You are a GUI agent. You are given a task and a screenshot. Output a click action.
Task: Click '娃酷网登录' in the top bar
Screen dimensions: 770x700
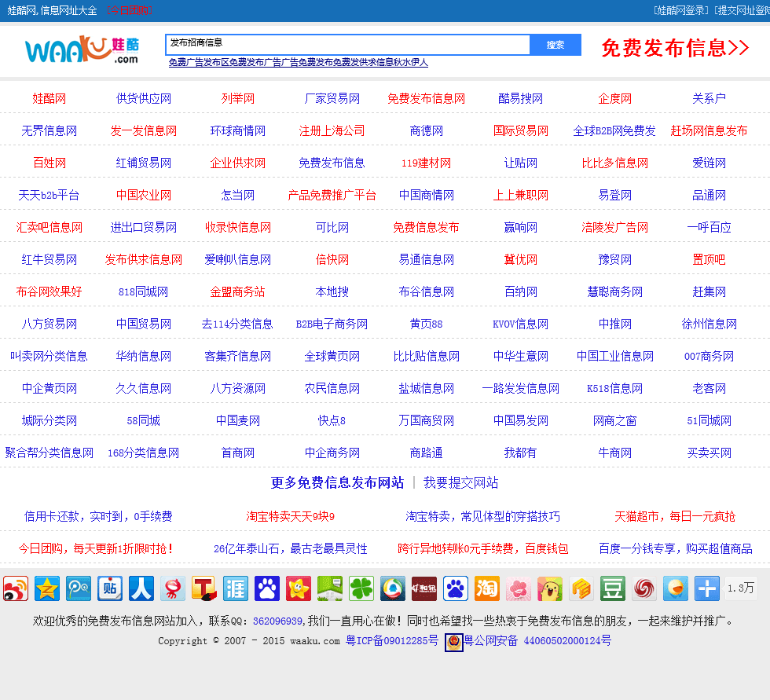(x=681, y=10)
